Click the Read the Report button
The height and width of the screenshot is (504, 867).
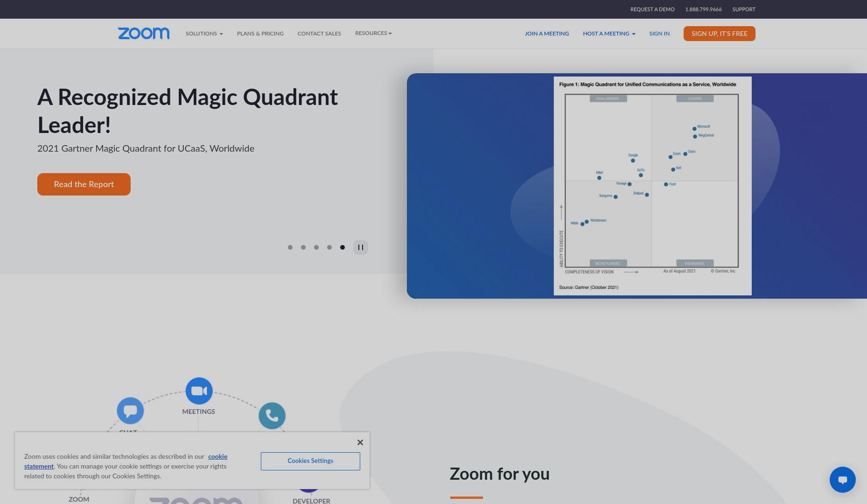(84, 184)
